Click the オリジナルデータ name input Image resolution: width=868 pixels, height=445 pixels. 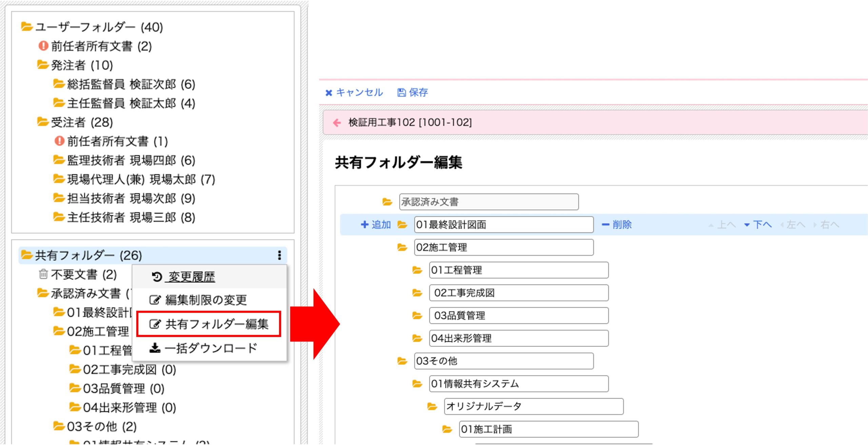(x=534, y=406)
